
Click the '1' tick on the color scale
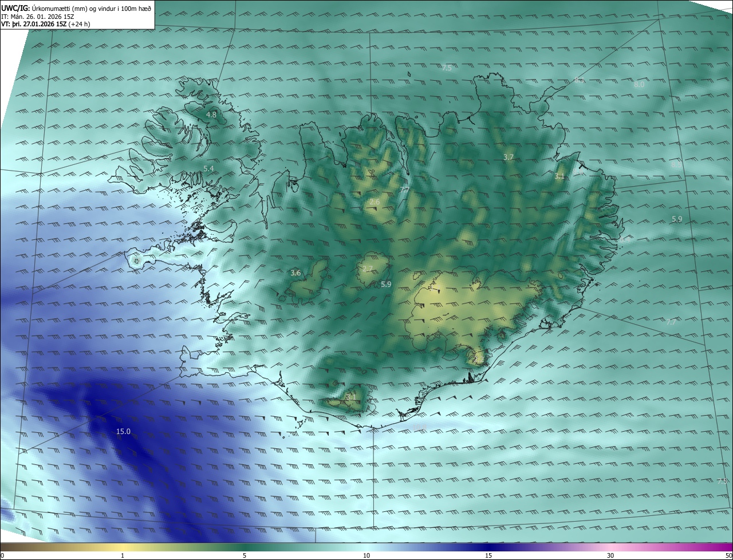(x=123, y=555)
